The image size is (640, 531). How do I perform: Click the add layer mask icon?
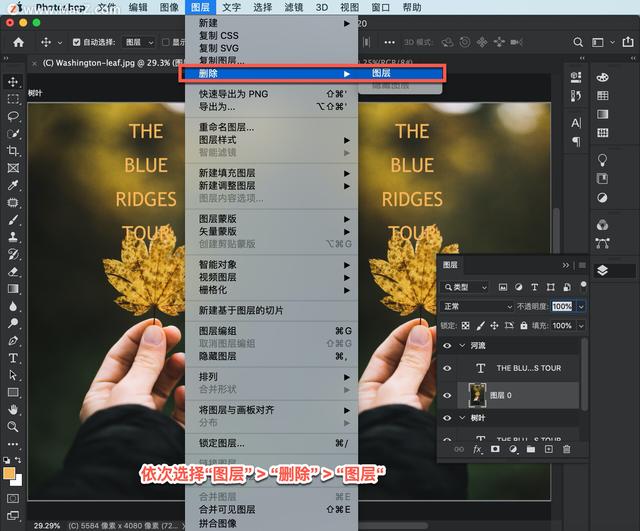click(x=495, y=449)
